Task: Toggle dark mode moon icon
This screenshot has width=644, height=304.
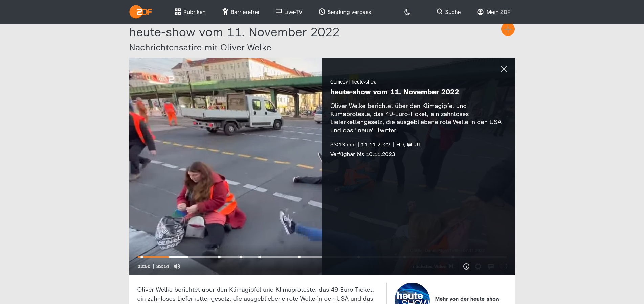Action: (407, 12)
